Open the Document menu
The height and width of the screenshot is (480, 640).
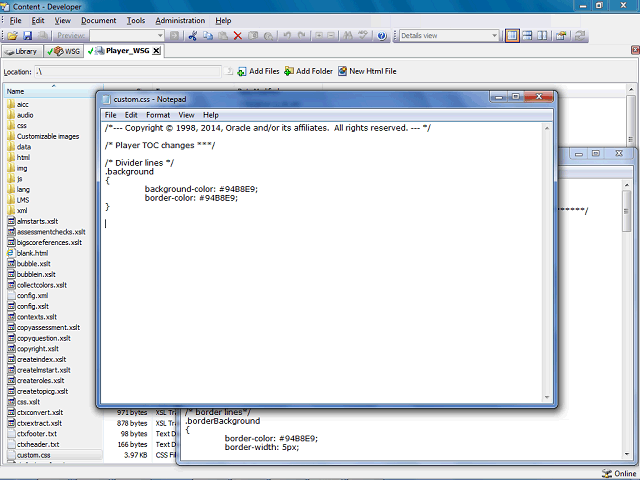98,20
